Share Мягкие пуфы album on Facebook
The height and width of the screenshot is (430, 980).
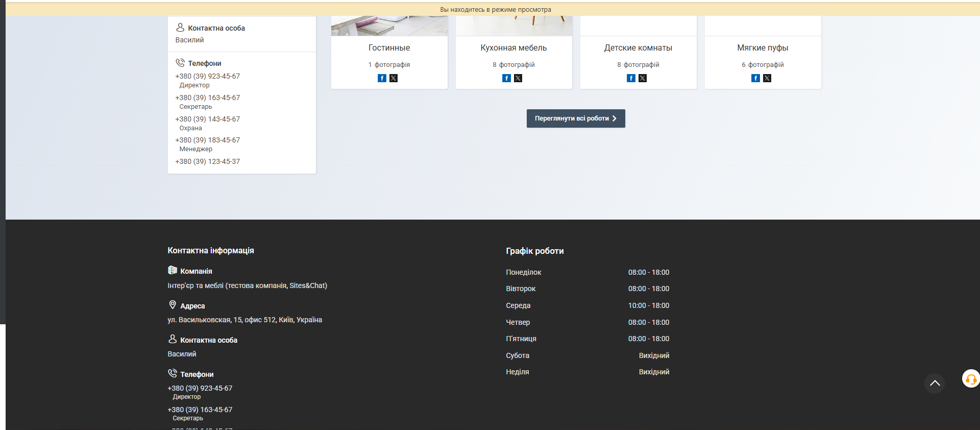[x=755, y=78]
